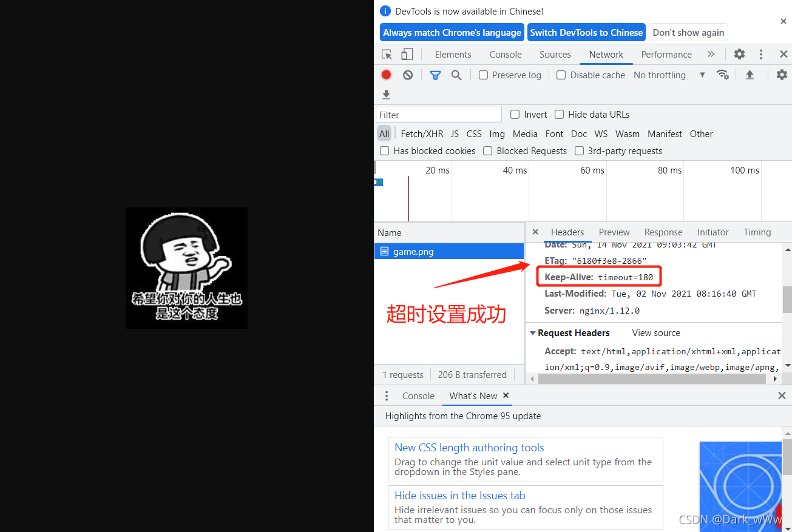Click the What's New drawer scrollbar

[787, 457]
